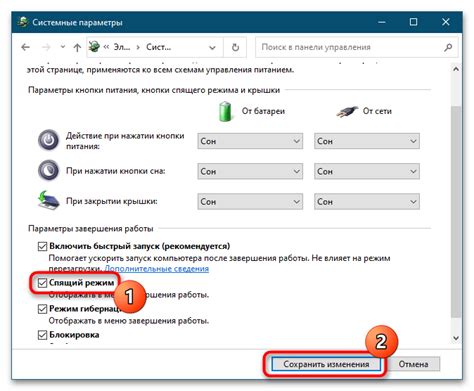The image size is (474, 391).
Task: Maximize the Системные параметры window
Action: click(x=413, y=22)
